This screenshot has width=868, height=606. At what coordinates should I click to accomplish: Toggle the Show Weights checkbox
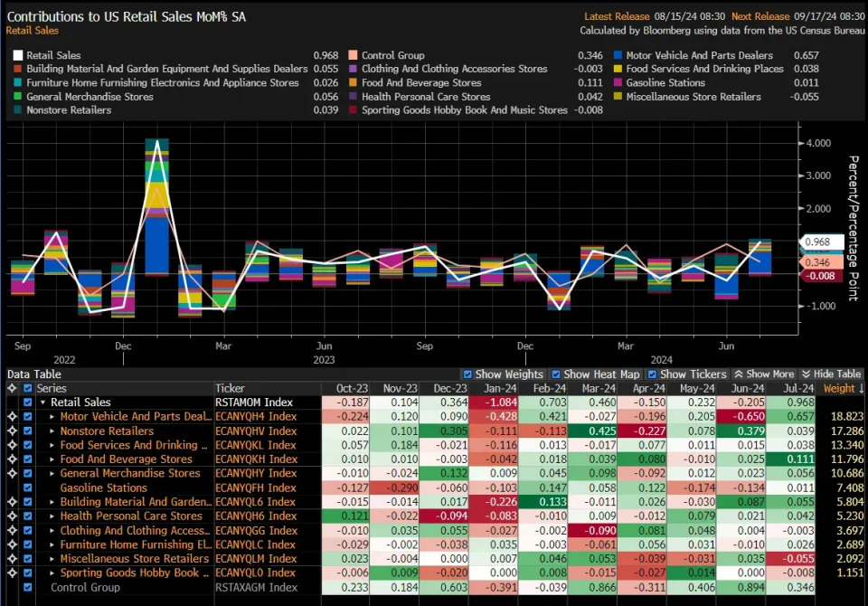[467, 374]
